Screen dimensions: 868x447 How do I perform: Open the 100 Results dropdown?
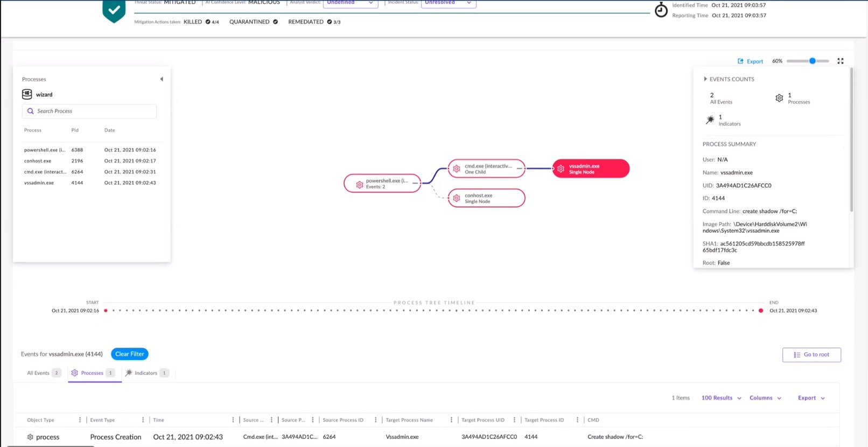coord(721,398)
